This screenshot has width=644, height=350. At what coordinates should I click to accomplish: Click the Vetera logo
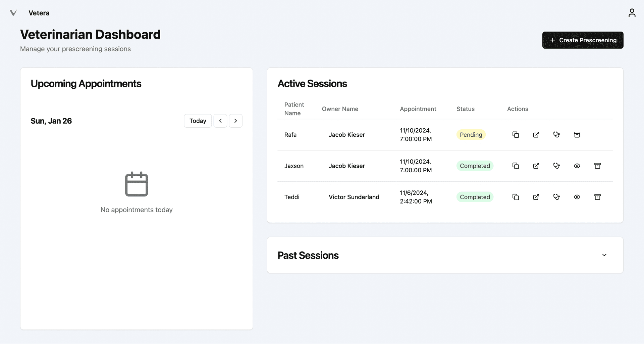click(x=13, y=13)
